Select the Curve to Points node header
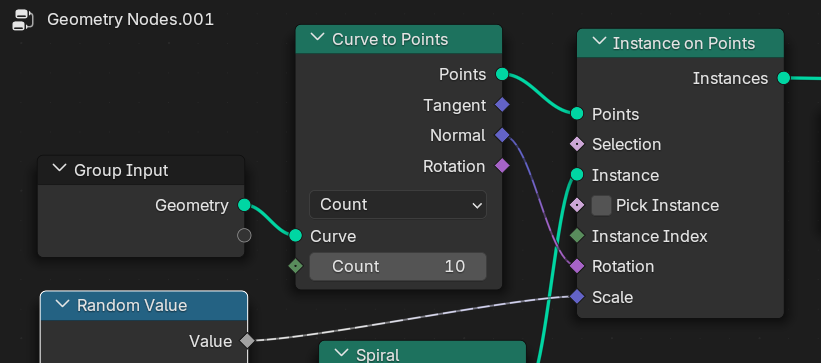Viewport: 821px width, 363px height. pos(398,39)
